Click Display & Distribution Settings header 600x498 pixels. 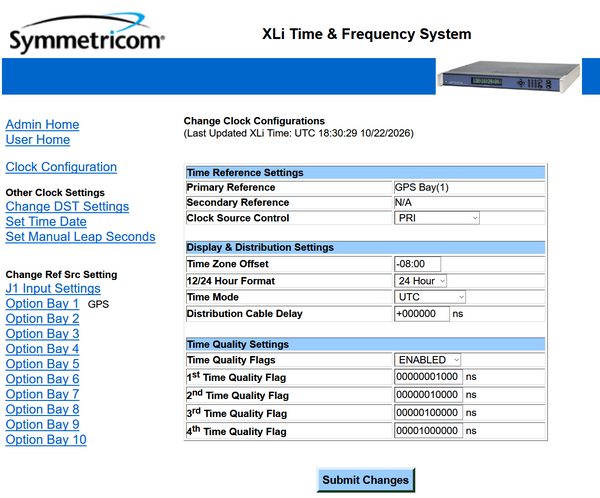(365, 247)
